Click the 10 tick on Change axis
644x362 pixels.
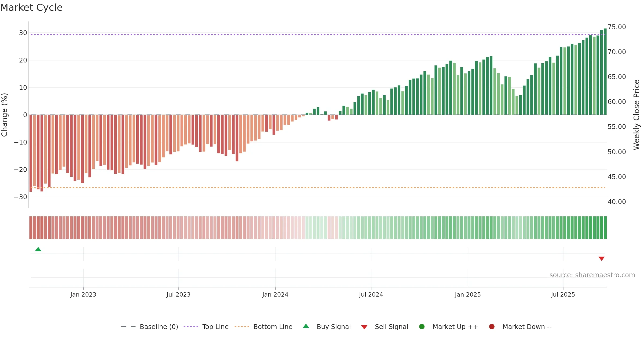pos(23,88)
